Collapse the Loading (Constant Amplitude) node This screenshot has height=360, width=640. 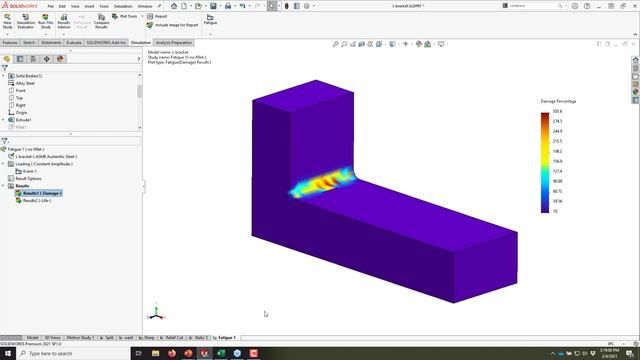[x=4, y=164]
